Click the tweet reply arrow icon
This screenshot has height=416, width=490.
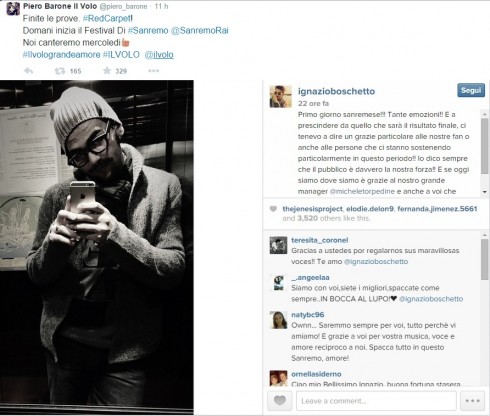(29, 71)
